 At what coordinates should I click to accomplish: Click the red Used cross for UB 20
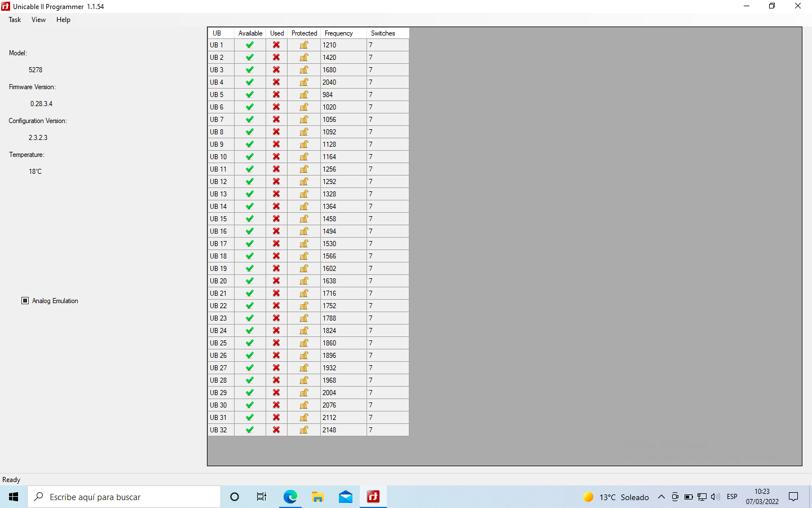276,281
